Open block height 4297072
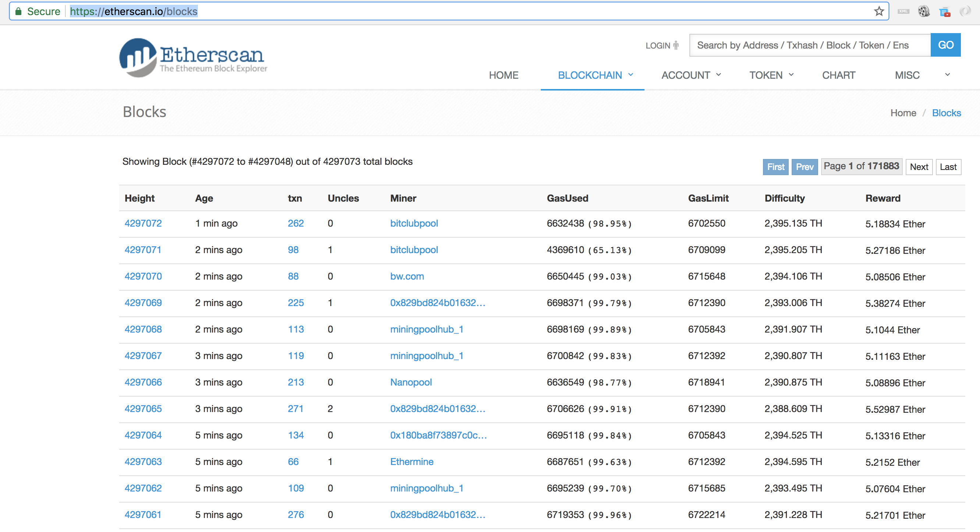 [x=143, y=223]
